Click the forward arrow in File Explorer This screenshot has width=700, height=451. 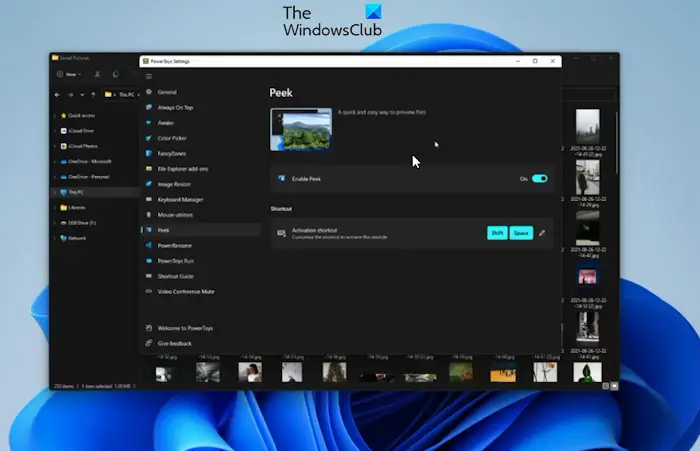pos(70,95)
